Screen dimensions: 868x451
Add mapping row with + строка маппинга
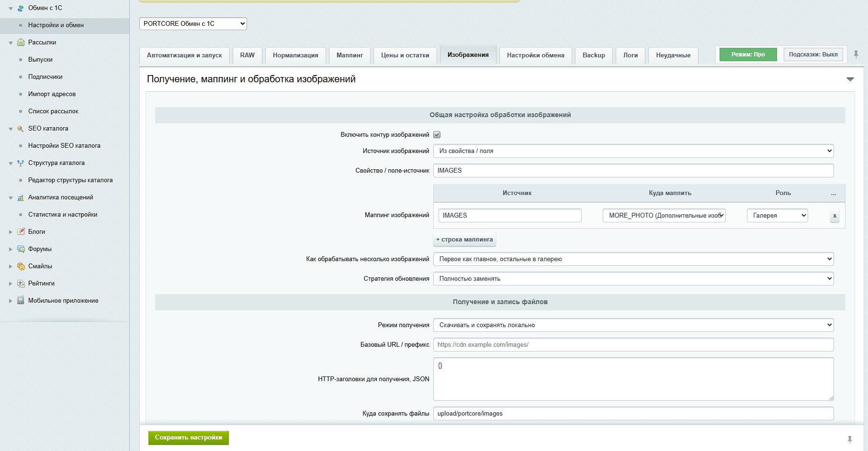(x=464, y=240)
